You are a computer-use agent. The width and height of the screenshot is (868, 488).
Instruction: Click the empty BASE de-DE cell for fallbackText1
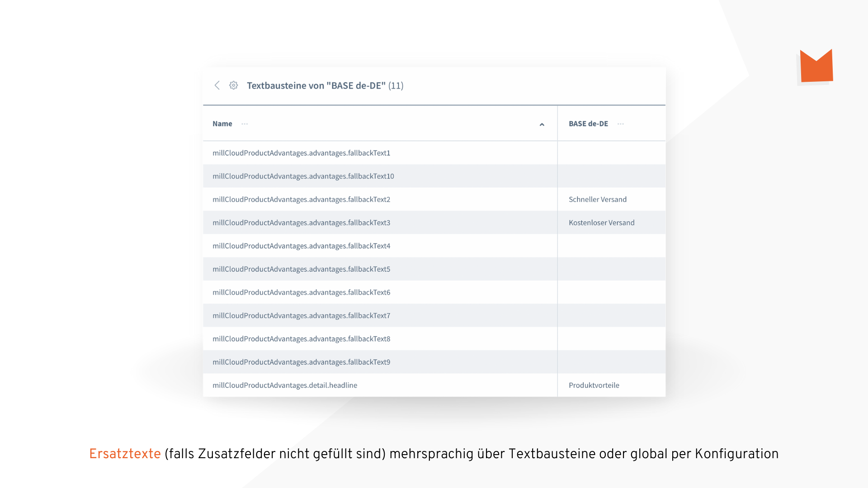click(x=611, y=153)
